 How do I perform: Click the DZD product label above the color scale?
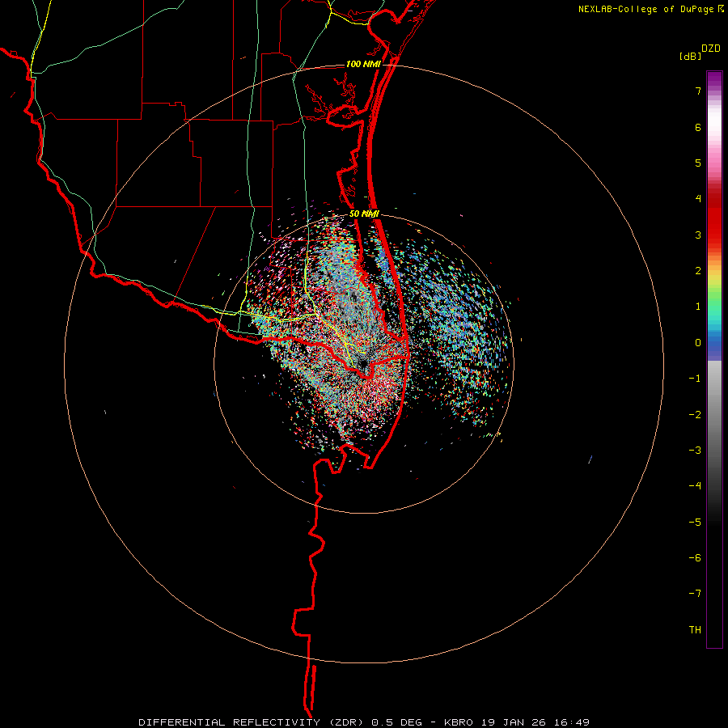coord(711,49)
